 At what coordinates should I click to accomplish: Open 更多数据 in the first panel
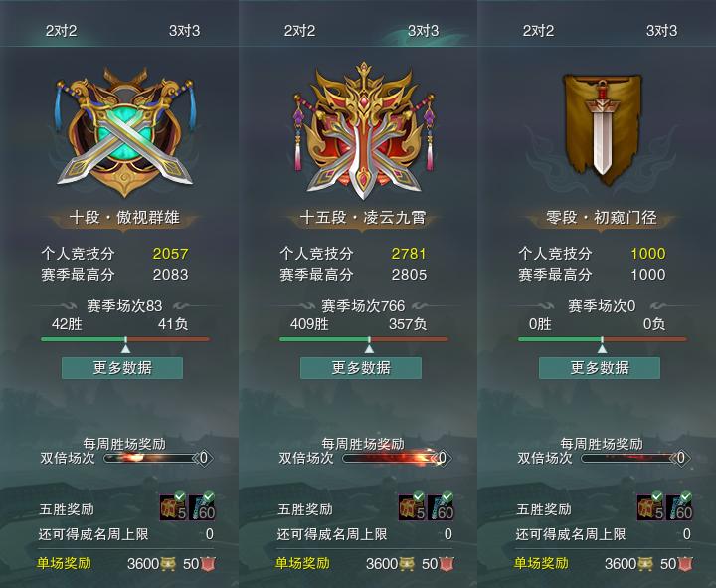click(122, 368)
